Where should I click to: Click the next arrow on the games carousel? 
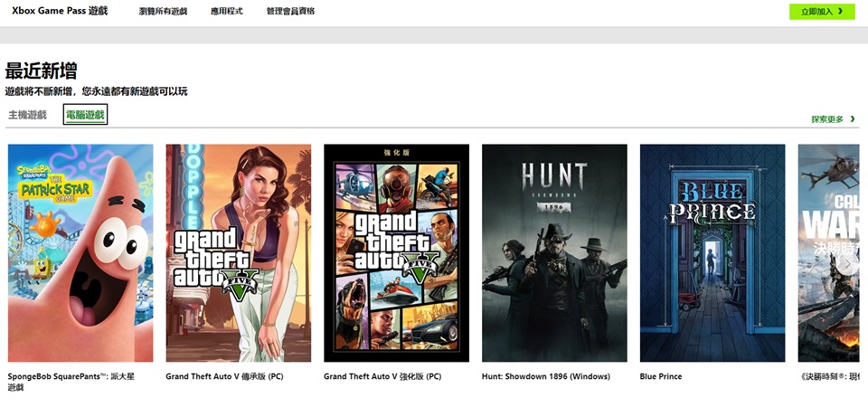click(847, 263)
